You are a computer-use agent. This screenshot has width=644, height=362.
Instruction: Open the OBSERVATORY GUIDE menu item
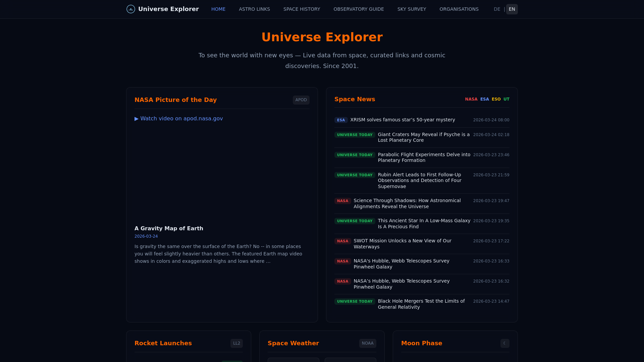359,9
